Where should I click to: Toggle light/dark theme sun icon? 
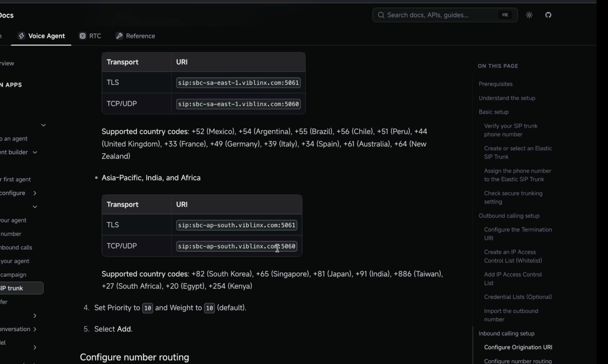(529, 15)
